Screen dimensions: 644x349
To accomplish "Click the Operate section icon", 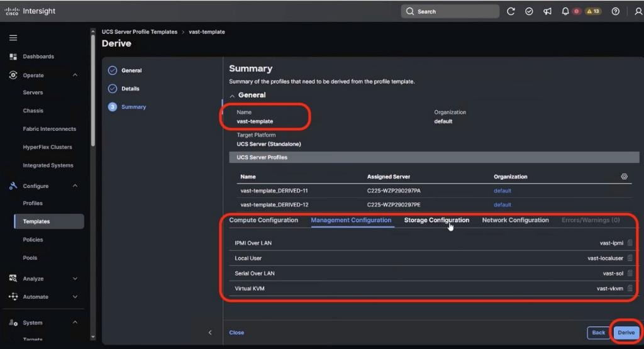I will pyautogui.click(x=13, y=75).
